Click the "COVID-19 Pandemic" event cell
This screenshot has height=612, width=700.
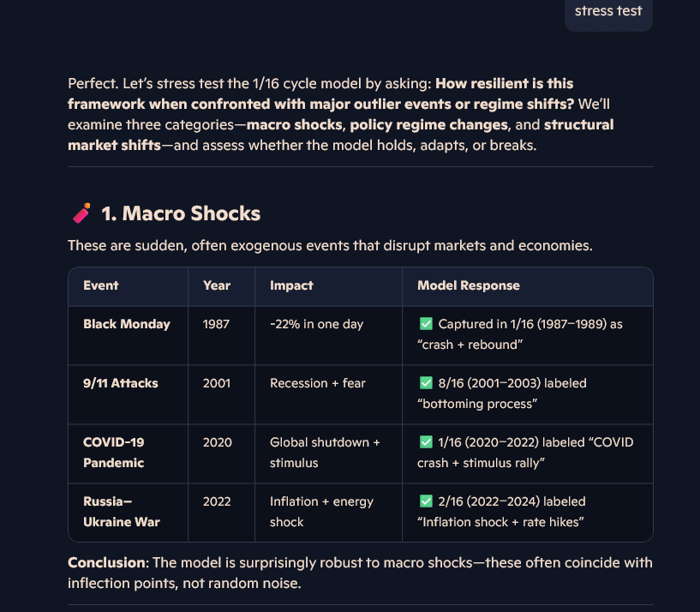pos(114,453)
